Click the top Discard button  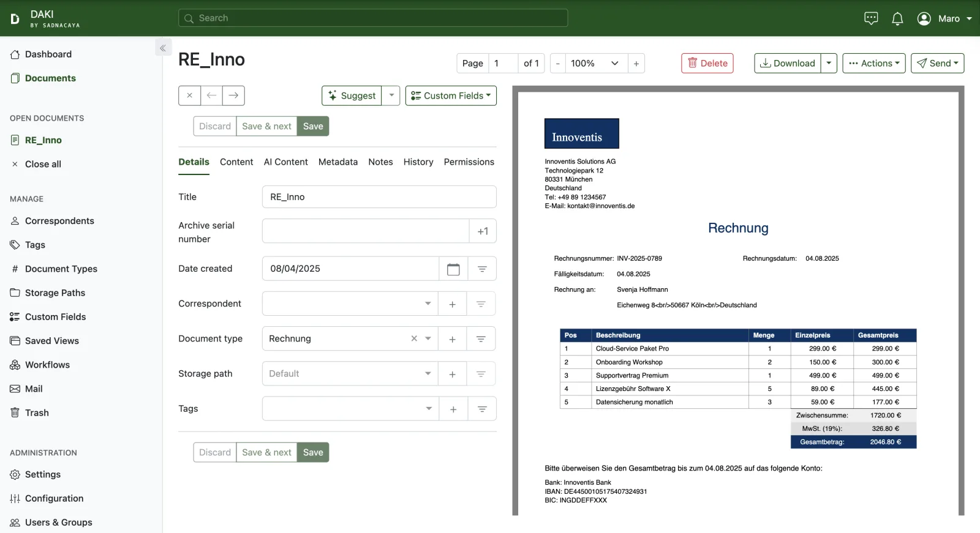click(x=215, y=126)
